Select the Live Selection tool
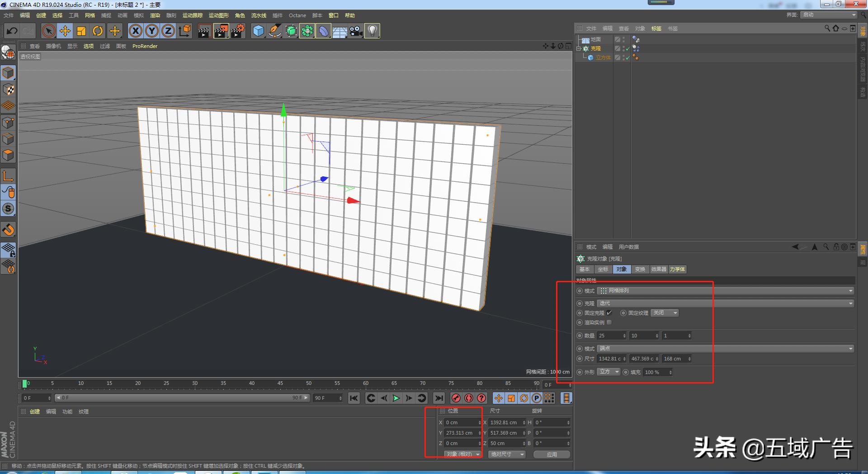Screen dimensions: 868x474 click(48, 31)
